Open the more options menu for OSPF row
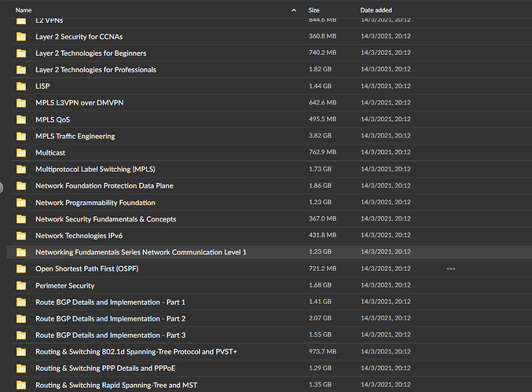The height and width of the screenshot is (392, 532). pyautogui.click(x=451, y=269)
